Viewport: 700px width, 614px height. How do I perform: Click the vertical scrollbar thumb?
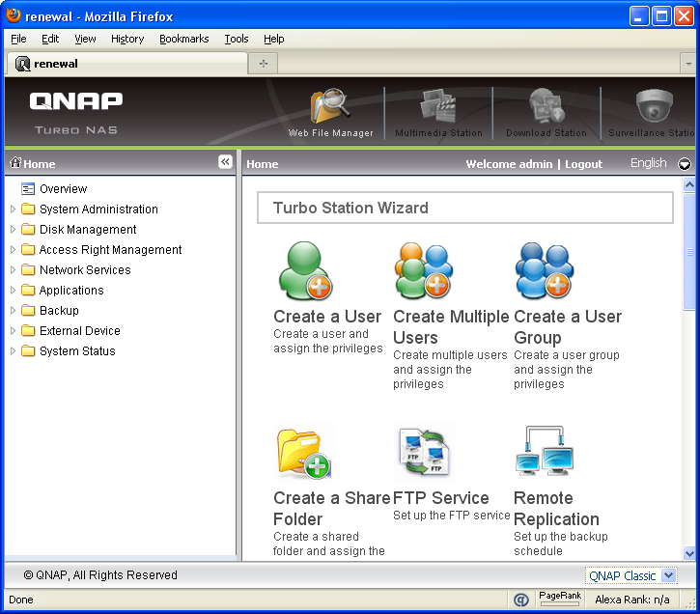point(689,251)
